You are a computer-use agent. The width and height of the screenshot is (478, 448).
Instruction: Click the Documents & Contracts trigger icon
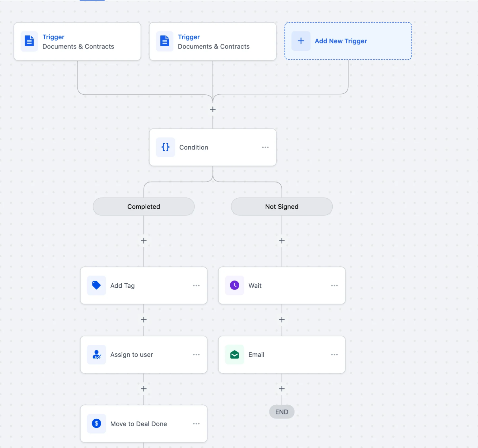[x=29, y=41]
